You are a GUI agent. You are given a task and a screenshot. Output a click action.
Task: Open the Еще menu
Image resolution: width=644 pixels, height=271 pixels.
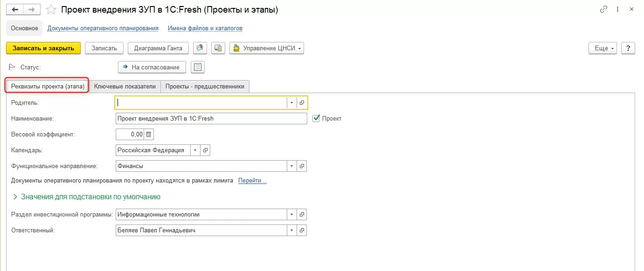[603, 48]
